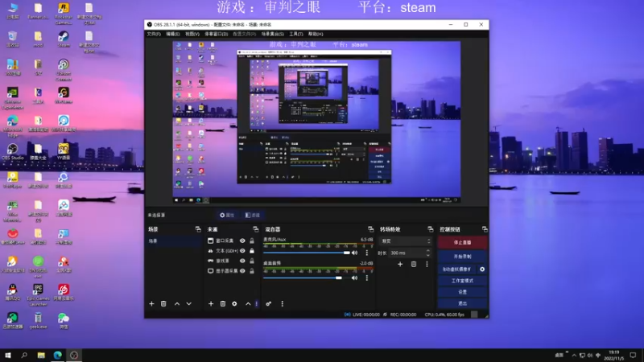
Task: Enable 工作室模式 studio mode button
Action: click(x=462, y=281)
